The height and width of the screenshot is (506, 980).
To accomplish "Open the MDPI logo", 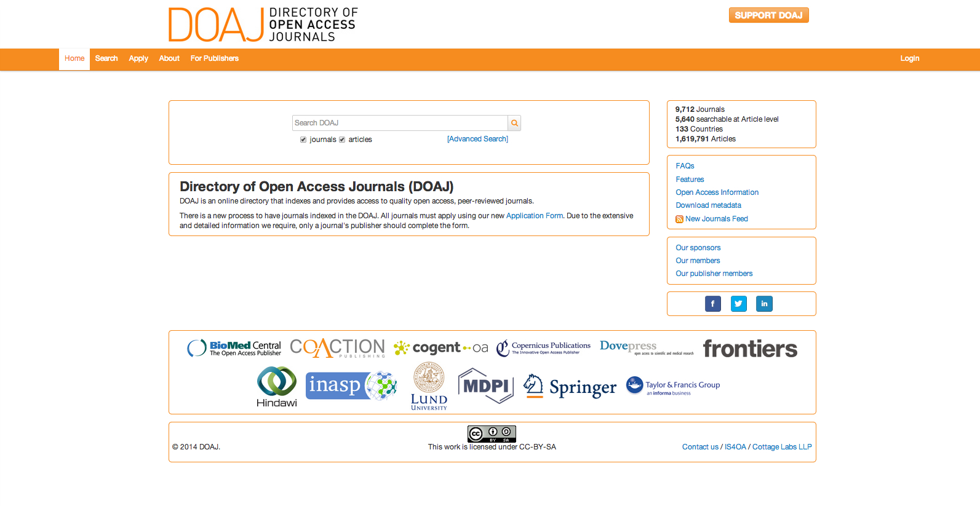I will (486, 386).
